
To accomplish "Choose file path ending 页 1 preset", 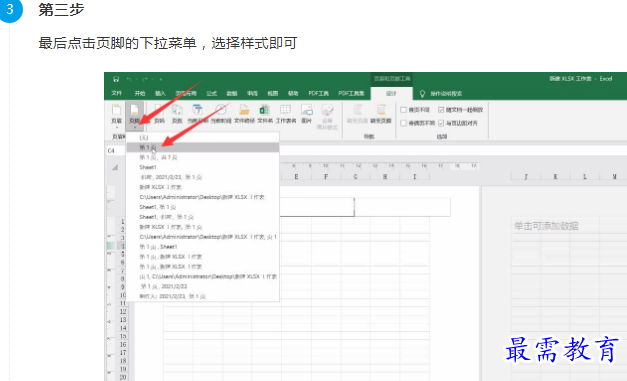I will point(203,237).
